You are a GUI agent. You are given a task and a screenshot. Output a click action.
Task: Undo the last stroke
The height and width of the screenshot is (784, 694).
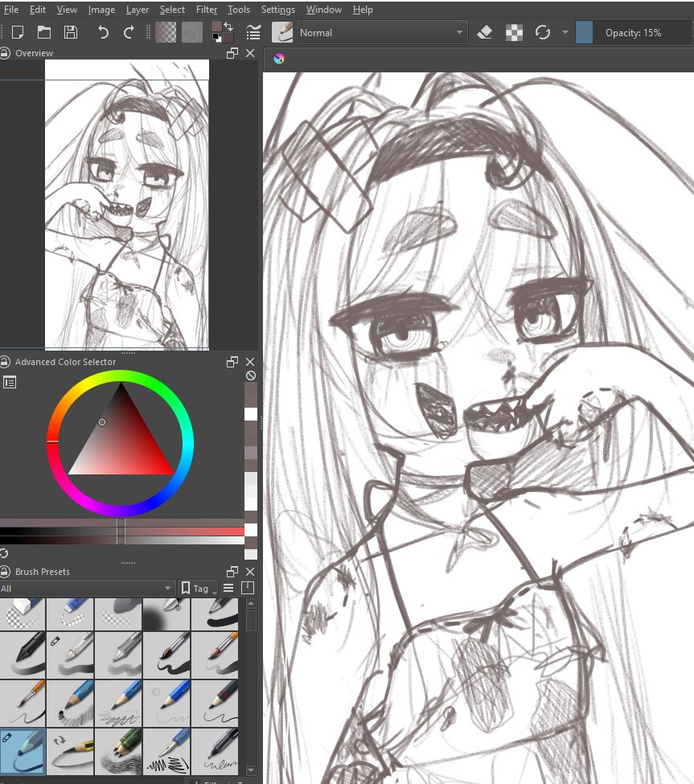[x=103, y=32]
